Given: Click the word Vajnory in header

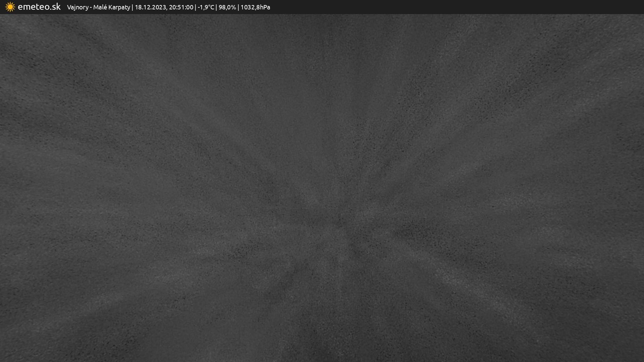Looking at the screenshot, I should pyautogui.click(x=77, y=7).
